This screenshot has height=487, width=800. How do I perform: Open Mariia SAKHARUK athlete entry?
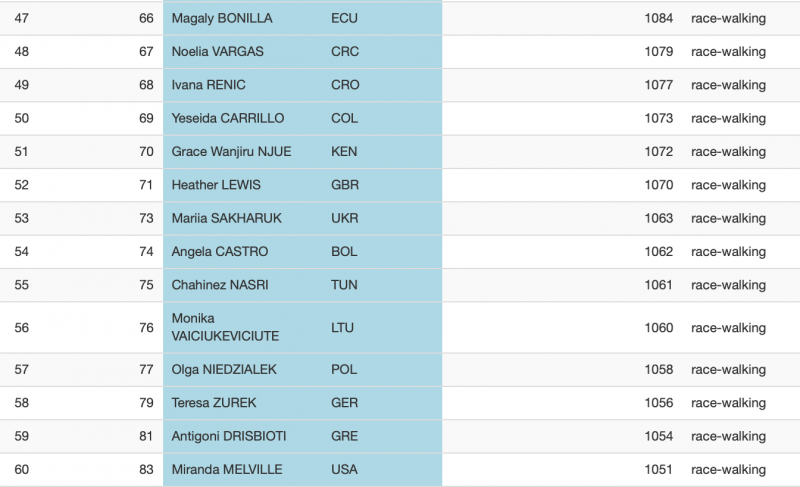click(x=227, y=218)
